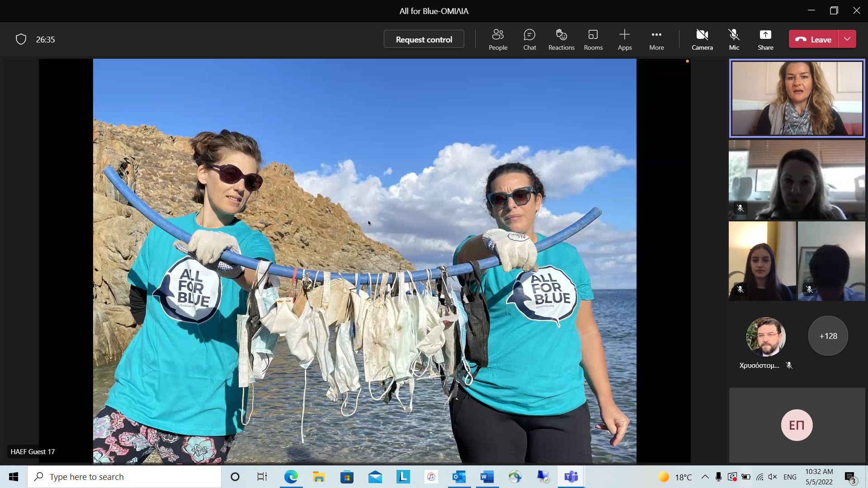This screenshot has height=488, width=868.
Task: Open the Action Center notifications
Action: pos(850,477)
